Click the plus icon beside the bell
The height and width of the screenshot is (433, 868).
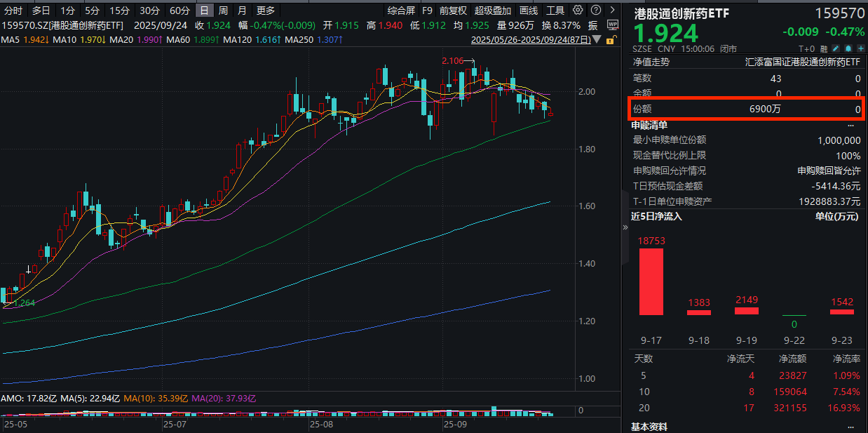(860, 48)
